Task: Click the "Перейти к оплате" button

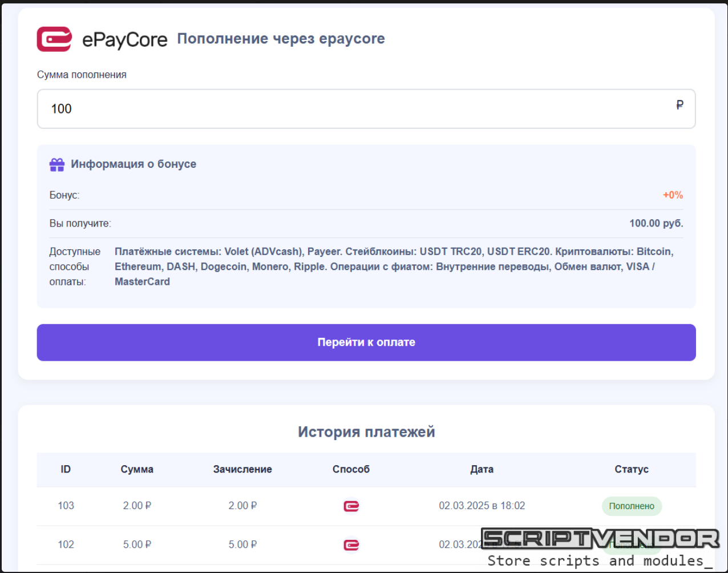Action: (366, 342)
